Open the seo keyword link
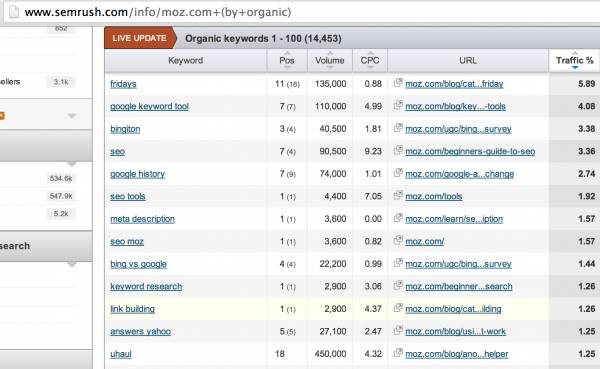600x369 pixels. 117,152
